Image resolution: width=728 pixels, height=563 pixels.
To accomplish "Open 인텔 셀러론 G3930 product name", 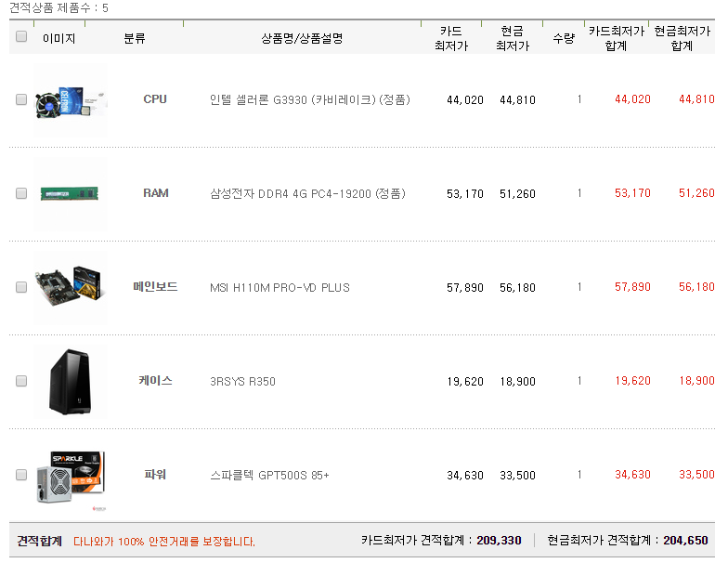I will click(x=310, y=100).
